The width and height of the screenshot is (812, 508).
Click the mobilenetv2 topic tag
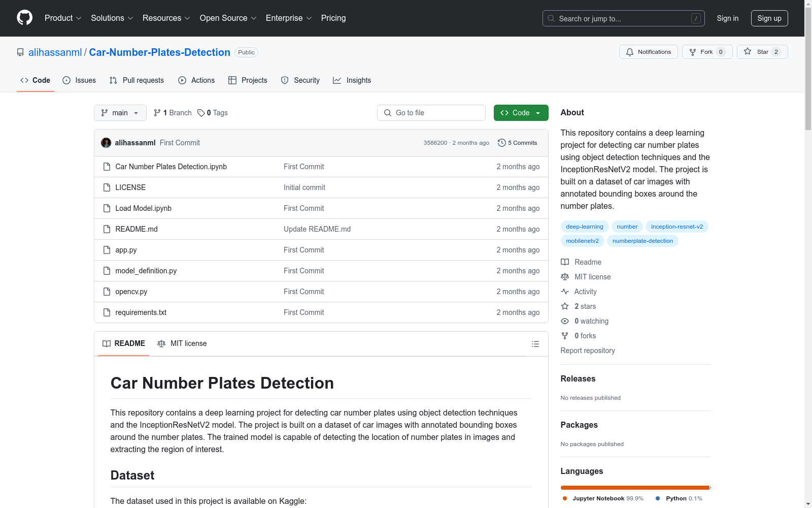coord(583,241)
